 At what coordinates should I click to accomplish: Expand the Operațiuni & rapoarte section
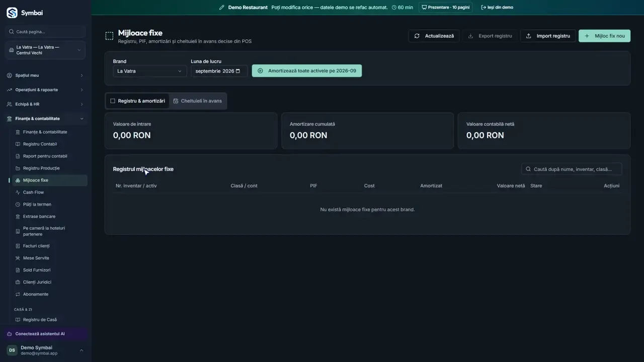(45, 90)
